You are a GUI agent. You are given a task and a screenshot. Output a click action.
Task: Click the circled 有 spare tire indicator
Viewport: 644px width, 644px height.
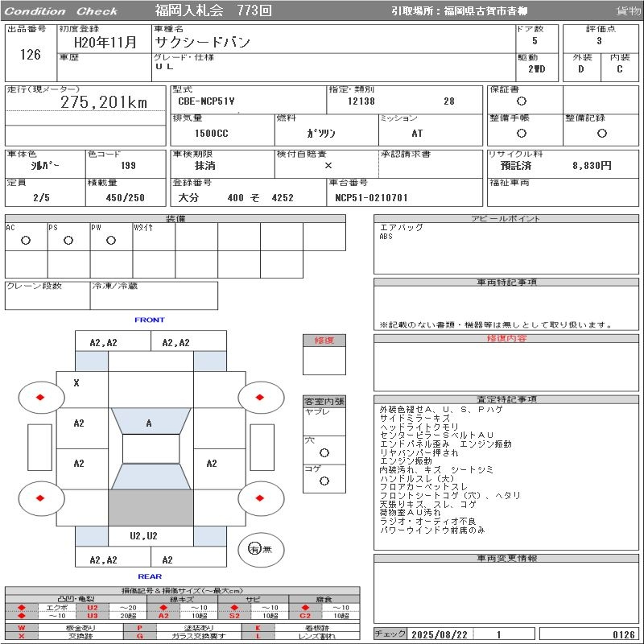click(254, 549)
